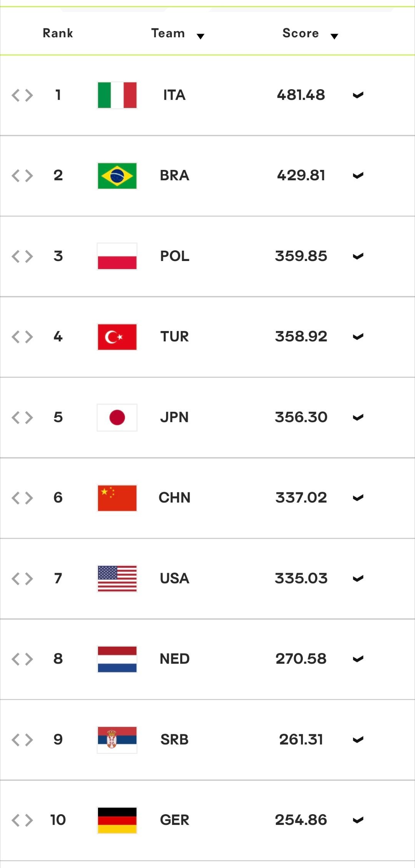415x868 pixels.
Task: Open the Score sort dropdown arrow
Action: tap(334, 36)
